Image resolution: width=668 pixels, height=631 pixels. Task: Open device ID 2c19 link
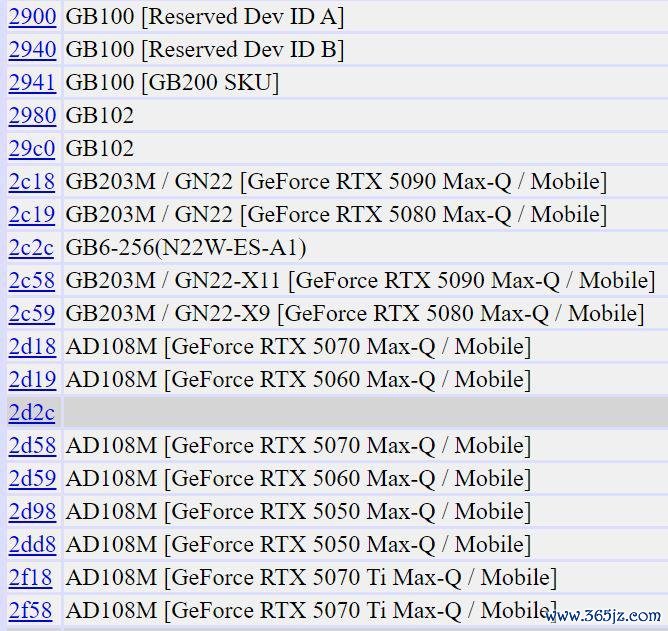click(x=32, y=214)
